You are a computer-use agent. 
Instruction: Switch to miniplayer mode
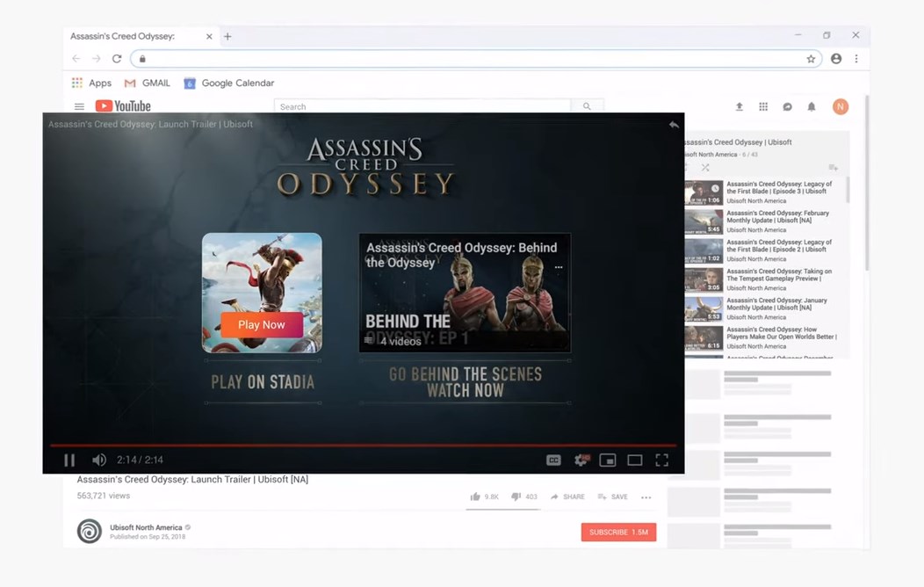pos(608,460)
